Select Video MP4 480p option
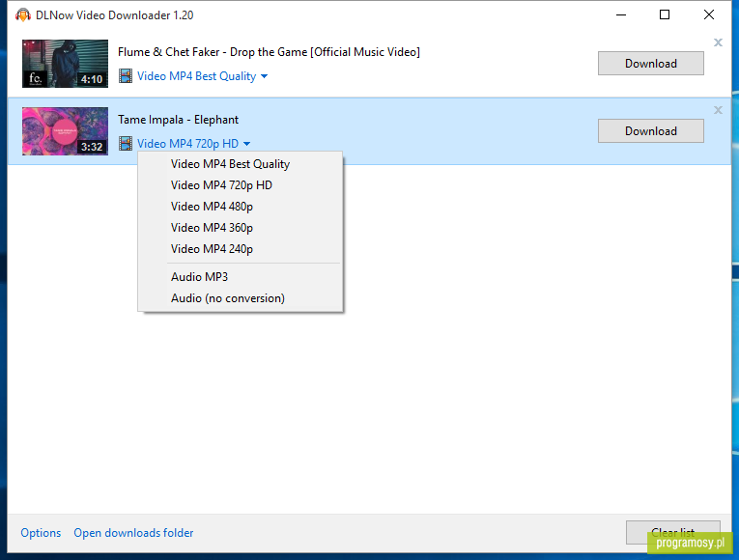 click(x=241, y=207)
